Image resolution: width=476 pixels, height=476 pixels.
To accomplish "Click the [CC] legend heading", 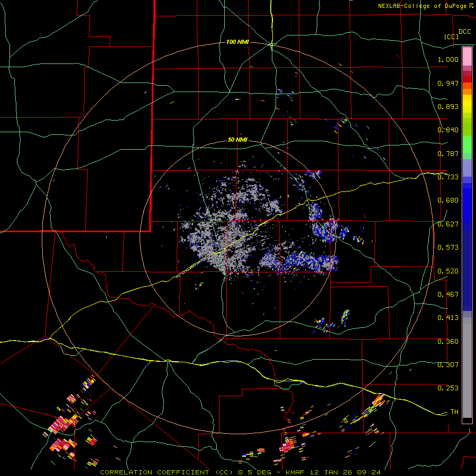I will point(451,36).
